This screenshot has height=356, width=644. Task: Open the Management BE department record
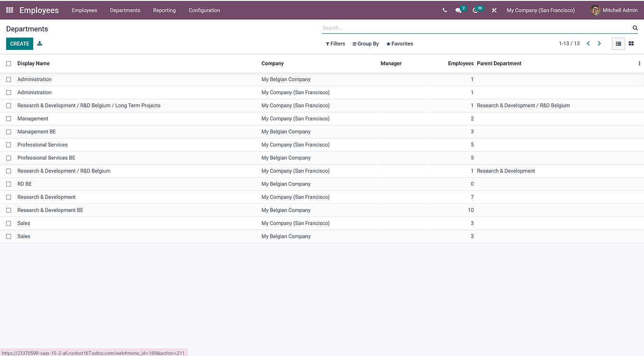pos(37,131)
